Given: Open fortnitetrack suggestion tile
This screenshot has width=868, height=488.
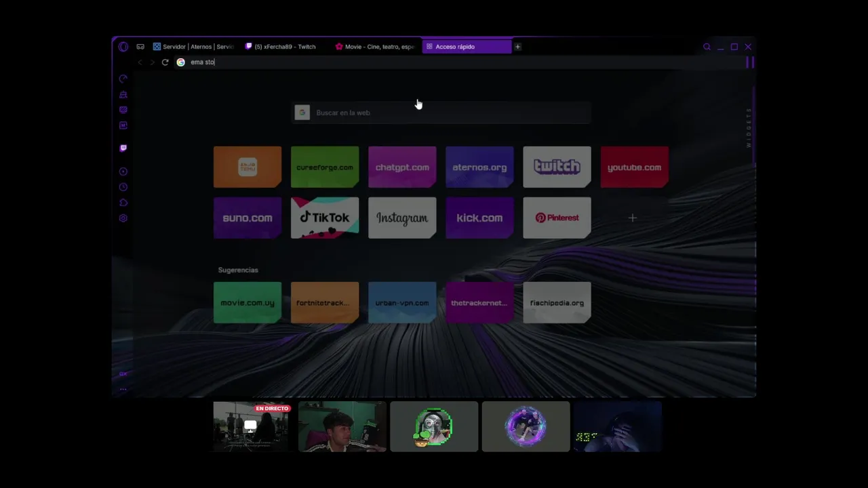Looking at the screenshot, I should pyautogui.click(x=325, y=302).
